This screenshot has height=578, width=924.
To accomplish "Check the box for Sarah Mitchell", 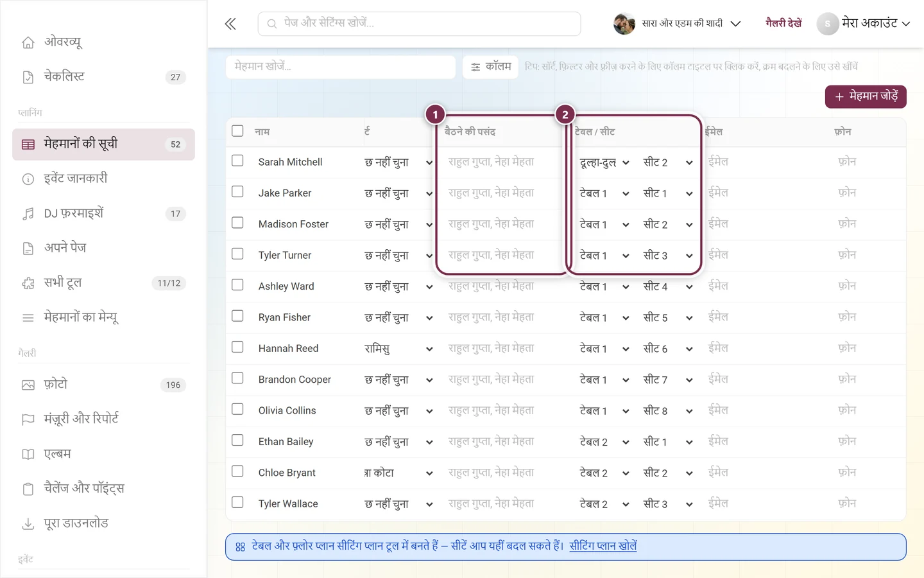I will point(237,161).
